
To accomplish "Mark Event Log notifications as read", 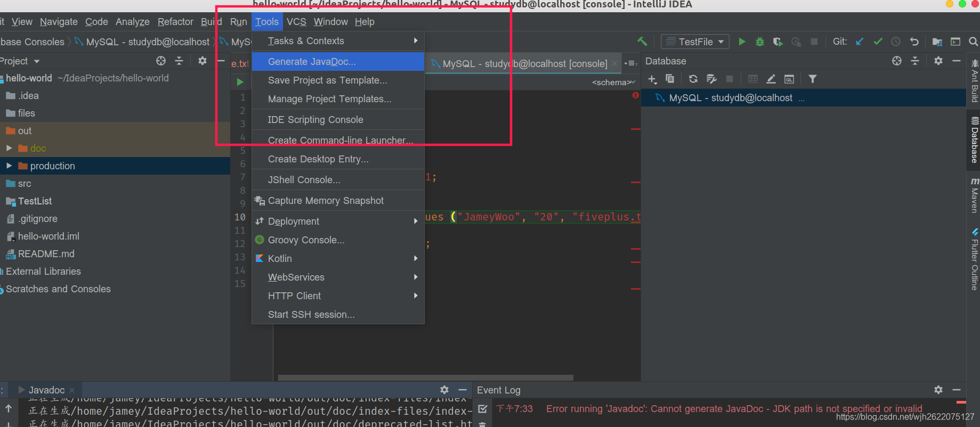I will (483, 409).
